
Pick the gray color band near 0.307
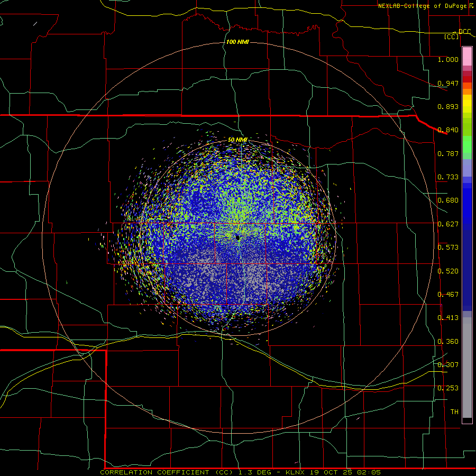click(467, 368)
